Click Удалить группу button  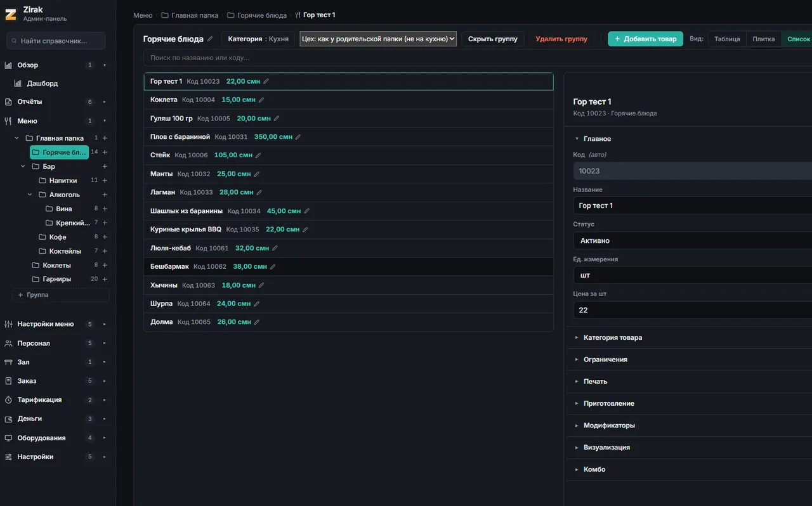pyautogui.click(x=561, y=39)
